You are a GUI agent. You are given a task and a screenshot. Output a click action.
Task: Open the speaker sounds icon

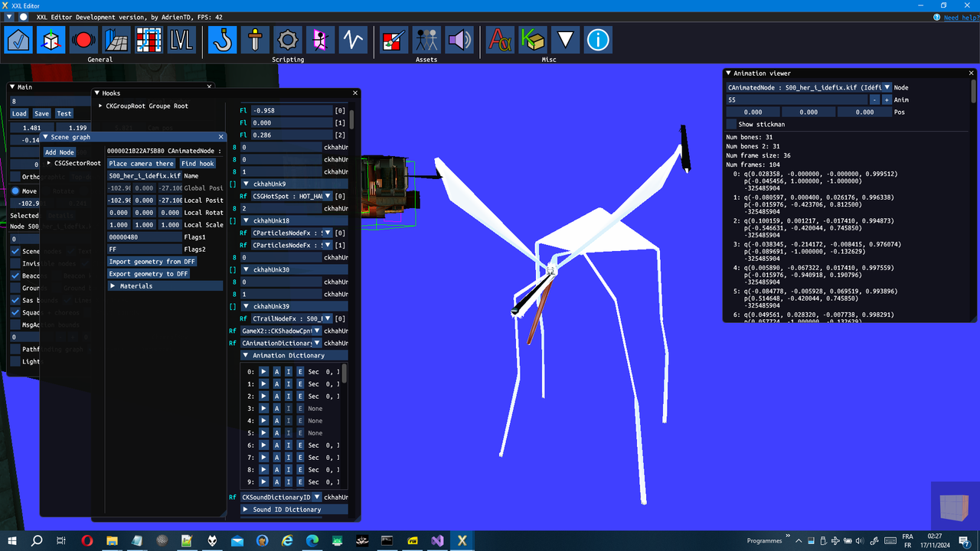point(459,40)
